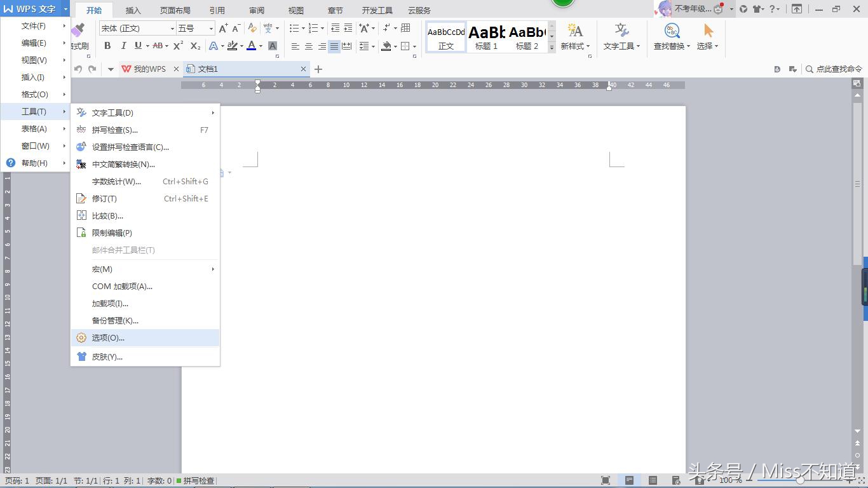The width and height of the screenshot is (868, 488).
Task: Switch to outline view in status bar
Action: [x=653, y=480]
